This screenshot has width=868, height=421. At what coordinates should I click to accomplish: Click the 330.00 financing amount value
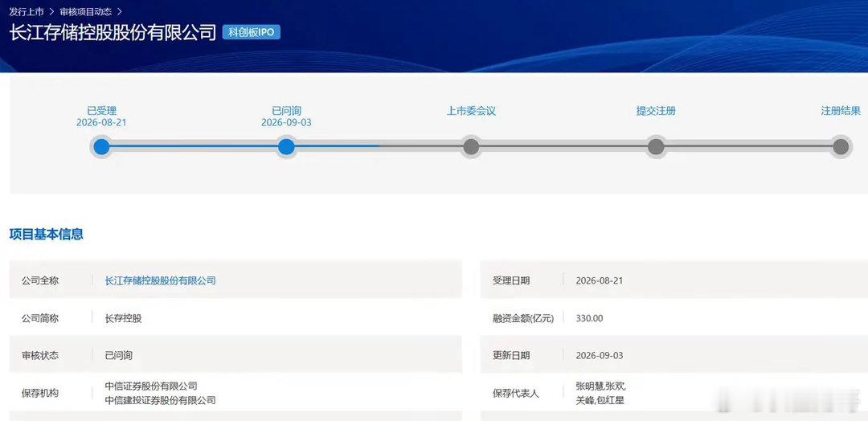pos(590,318)
